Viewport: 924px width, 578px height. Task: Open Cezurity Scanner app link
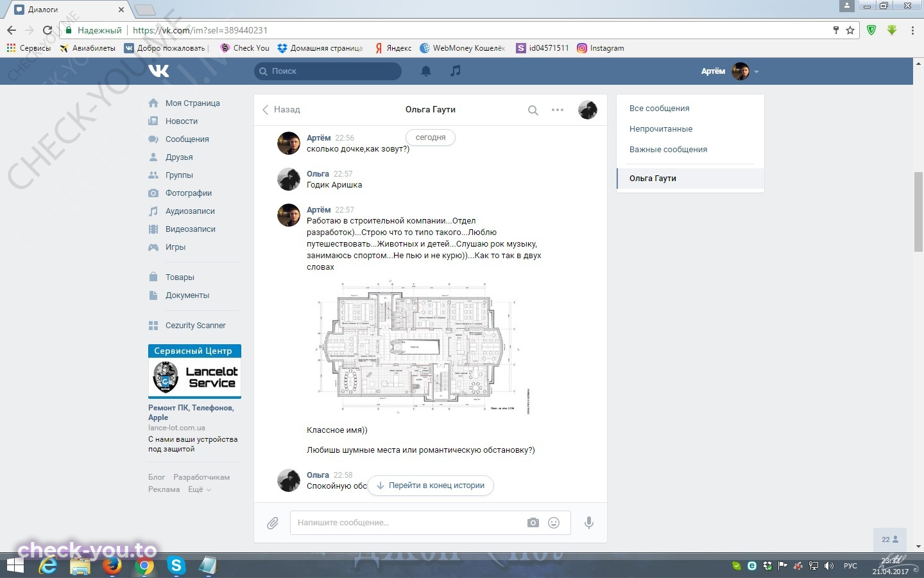[x=195, y=326]
